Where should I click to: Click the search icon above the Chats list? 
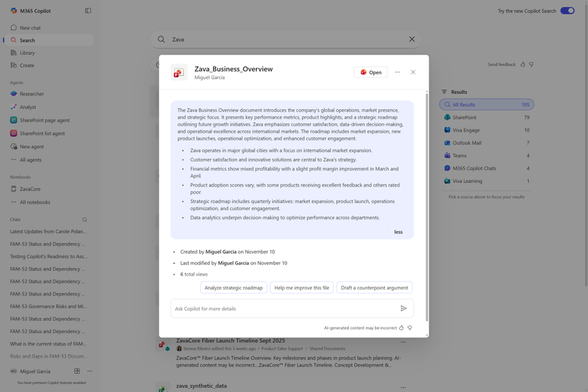[84, 219]
